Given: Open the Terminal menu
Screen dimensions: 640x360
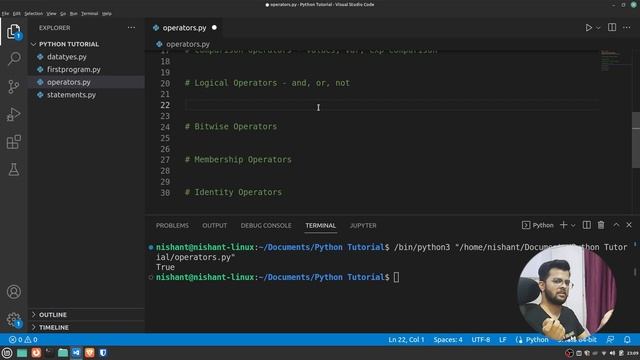Looking at the screenshot, I should click(89, 13).
